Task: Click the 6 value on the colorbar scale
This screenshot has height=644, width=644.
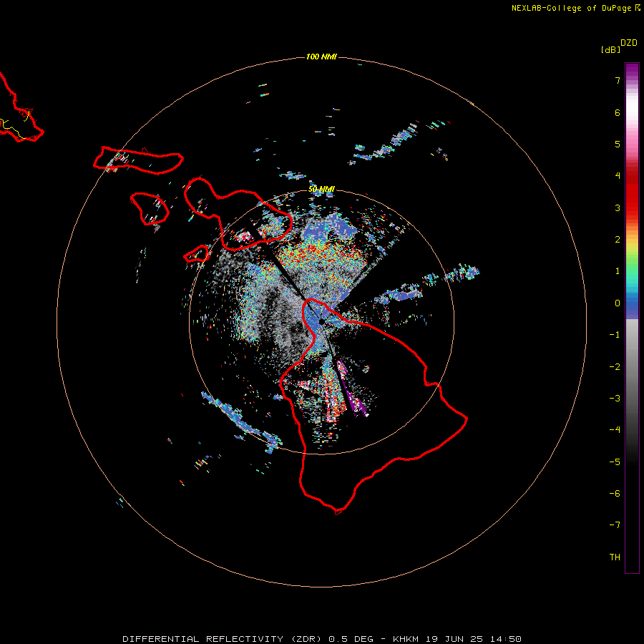Action: click(x=618, y=112)
